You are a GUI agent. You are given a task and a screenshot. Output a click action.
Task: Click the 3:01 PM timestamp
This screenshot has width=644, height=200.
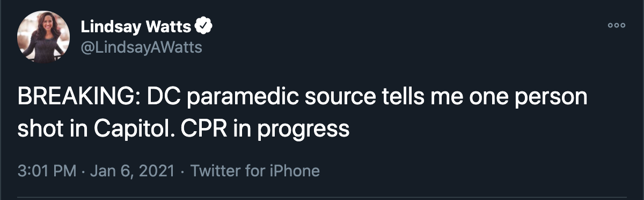pyautogui.click(x=47, y=172)
